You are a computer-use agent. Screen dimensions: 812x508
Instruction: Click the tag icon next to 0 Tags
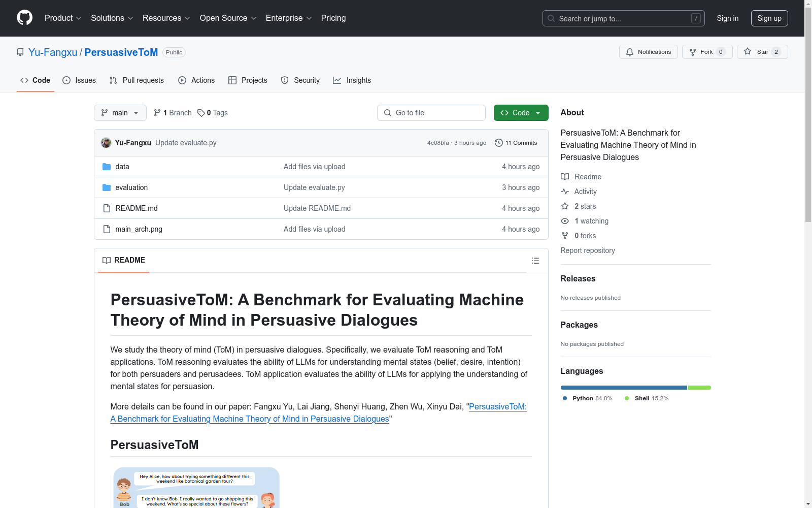click(x=201, y=113)
